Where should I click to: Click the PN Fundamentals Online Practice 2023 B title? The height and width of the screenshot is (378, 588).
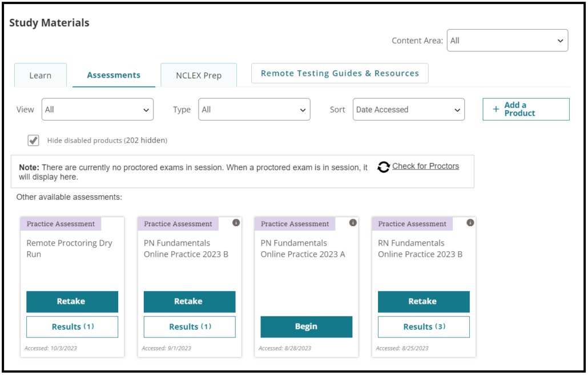[x=186, y=248]
